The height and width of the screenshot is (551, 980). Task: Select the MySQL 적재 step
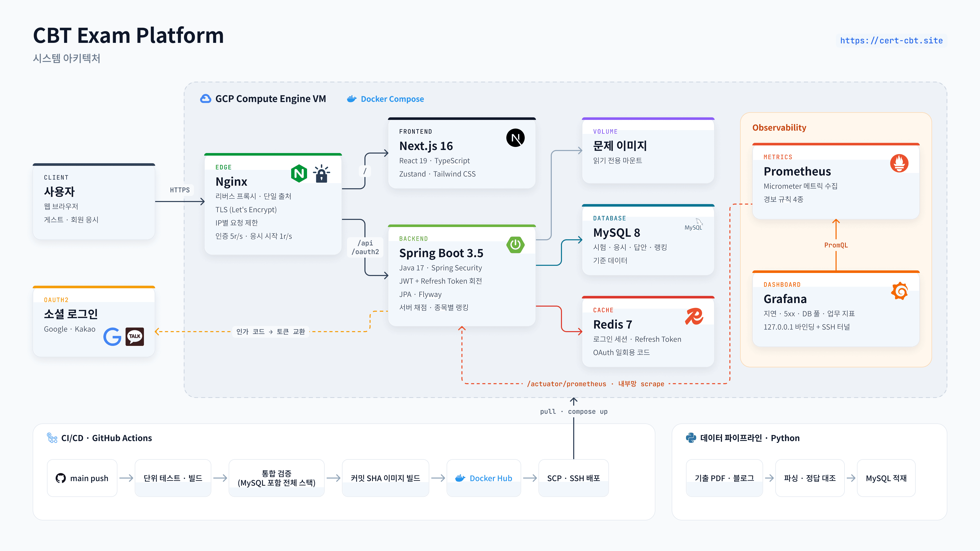(x=886, y=478)
